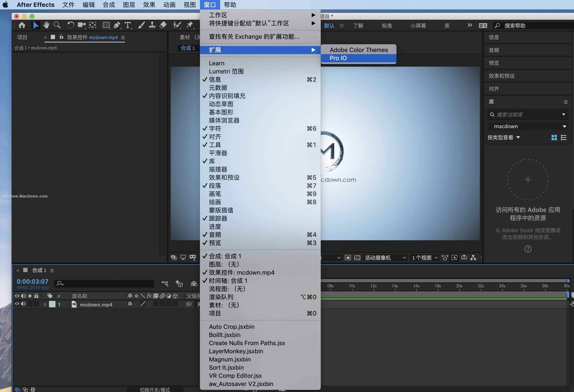Expand the mcdown.mp4 layer properties

[x=45, y=304]
